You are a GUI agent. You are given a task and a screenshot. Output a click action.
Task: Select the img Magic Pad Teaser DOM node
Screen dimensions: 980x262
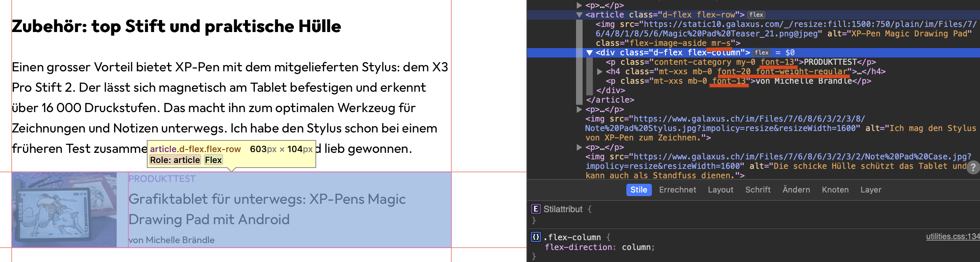click(x=786, y=34)
